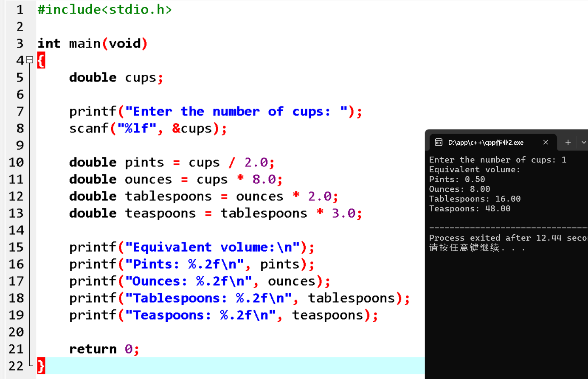Click the "Pints: 0.50" output in the terminal
588x379 pixels.
pos(458,179)
